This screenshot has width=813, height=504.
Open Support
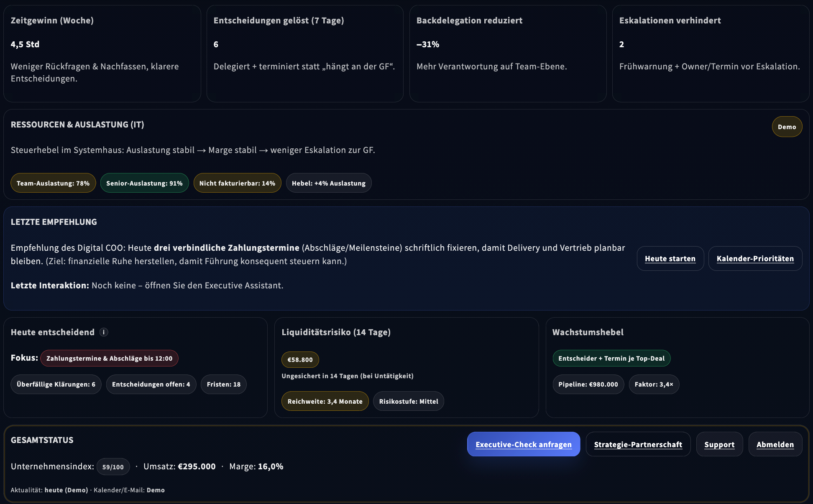(719, 444)
